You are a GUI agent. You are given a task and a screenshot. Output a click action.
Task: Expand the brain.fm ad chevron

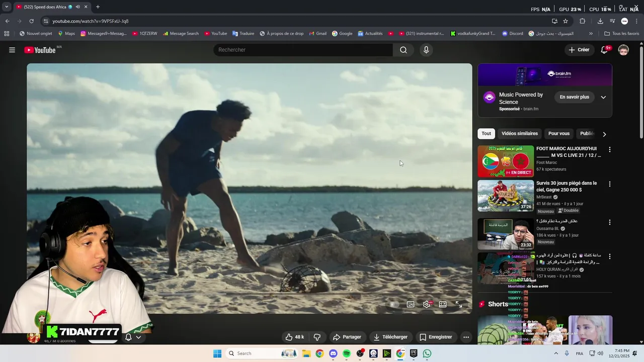(x=603, y=97)
